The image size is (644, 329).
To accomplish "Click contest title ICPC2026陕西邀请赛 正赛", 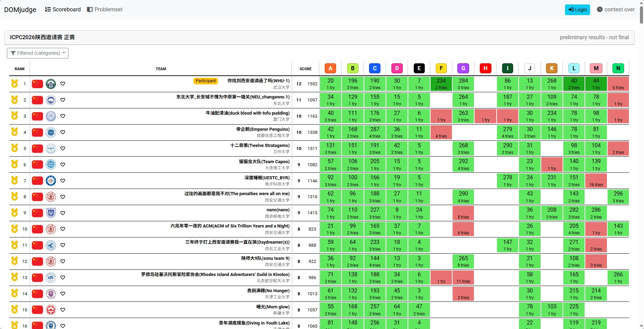I will point(42,37).
